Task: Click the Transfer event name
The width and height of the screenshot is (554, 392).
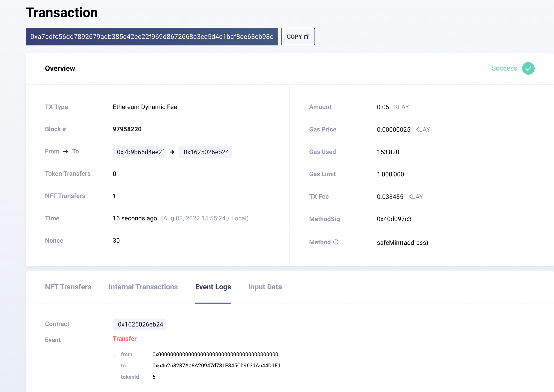Action: pos(125,339)
